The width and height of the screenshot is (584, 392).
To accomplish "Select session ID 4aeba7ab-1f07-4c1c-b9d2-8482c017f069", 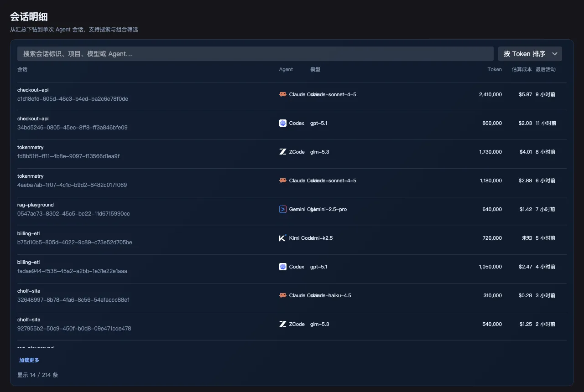I will 72,185.
